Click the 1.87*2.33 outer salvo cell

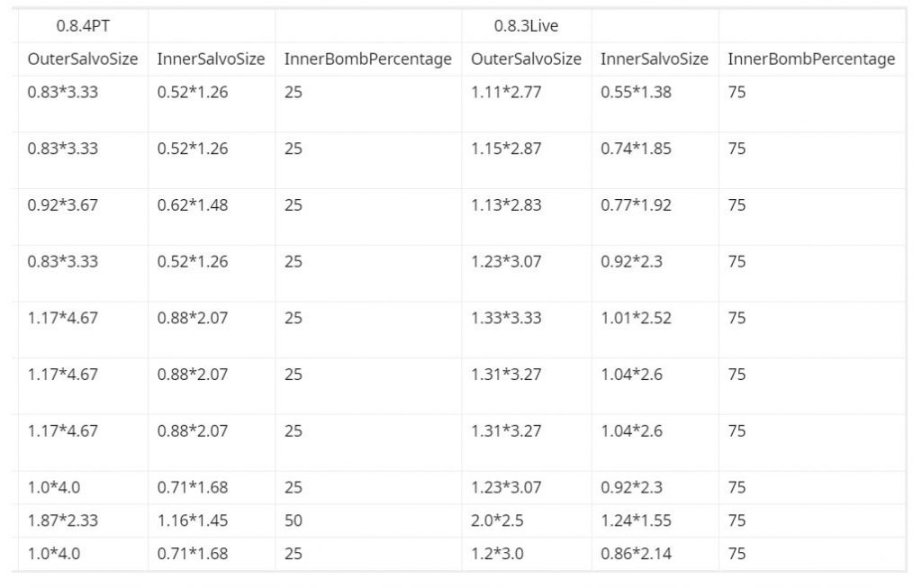63,520
